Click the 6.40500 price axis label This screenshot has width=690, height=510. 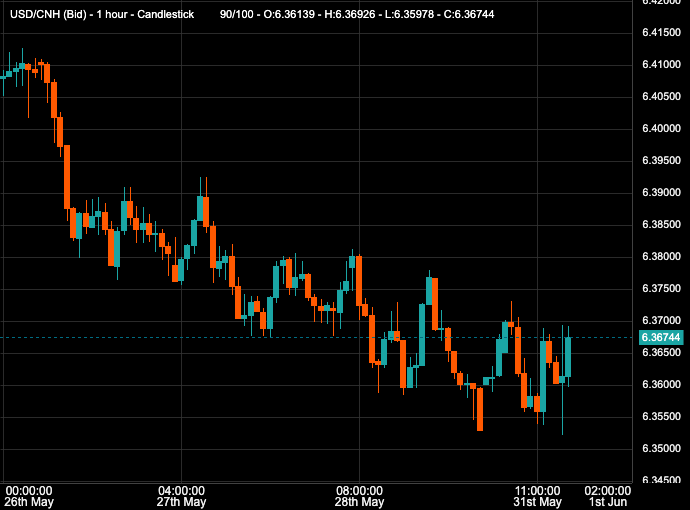click(661, 96)
